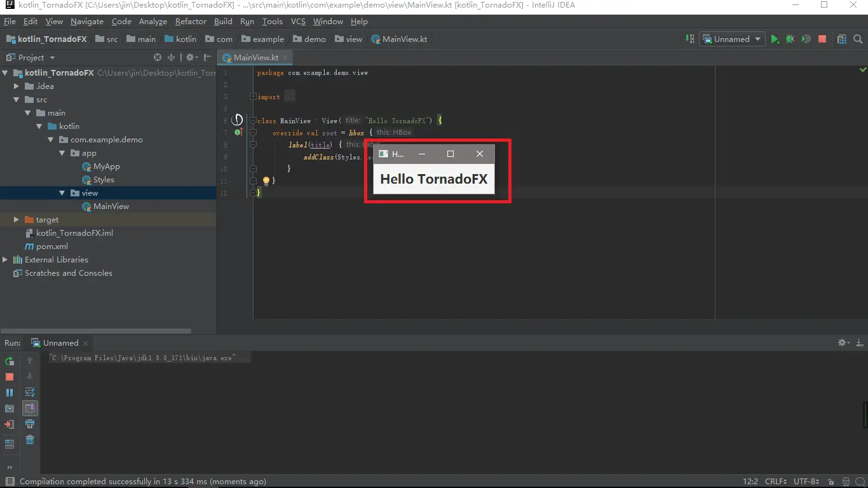Open the Project view selector dropdown

pyautogui.click(x=31, y=57)
